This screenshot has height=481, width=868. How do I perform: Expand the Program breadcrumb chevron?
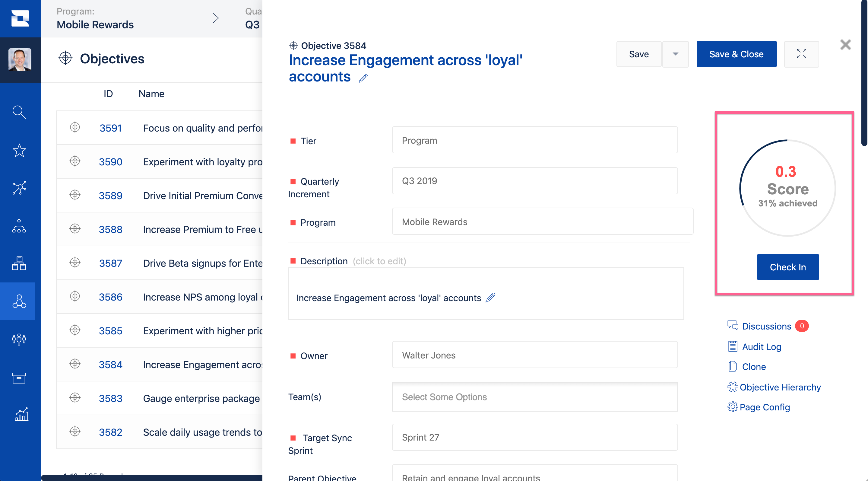[215, 18]
